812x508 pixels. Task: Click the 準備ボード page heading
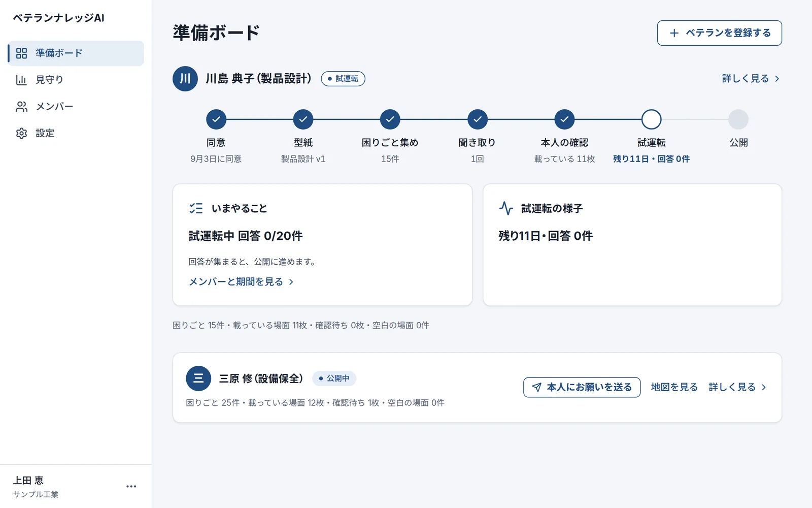(x=216, y=33)
